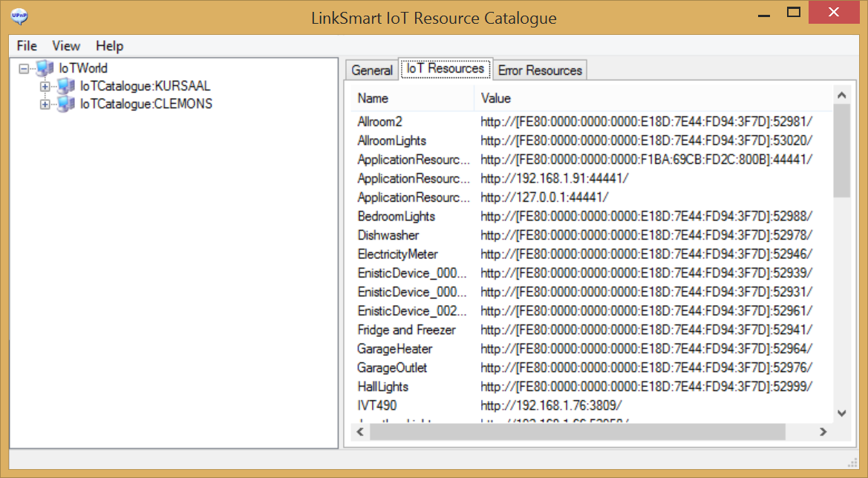Maximize the LinkSmart window

pyautogui.click(x=793, y=13)
